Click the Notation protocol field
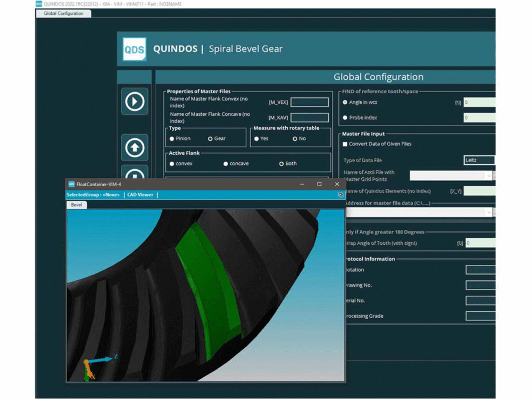The image size is (532, 399). tap(480, 270)
